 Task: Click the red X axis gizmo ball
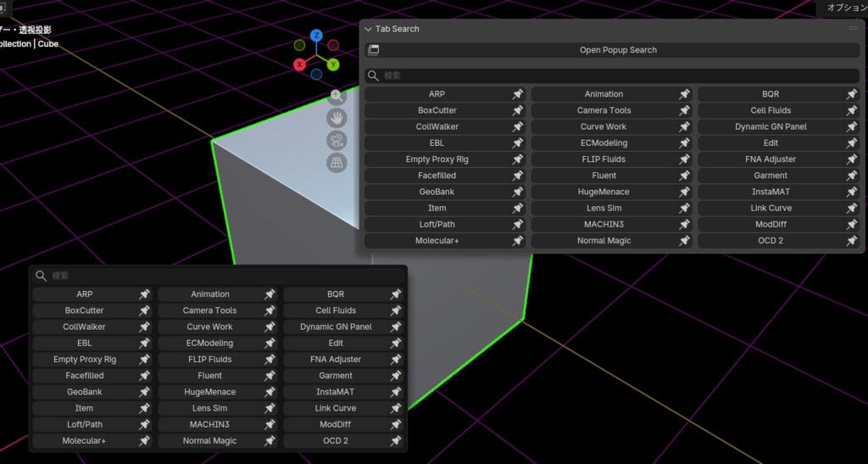(x=299, y=64)
